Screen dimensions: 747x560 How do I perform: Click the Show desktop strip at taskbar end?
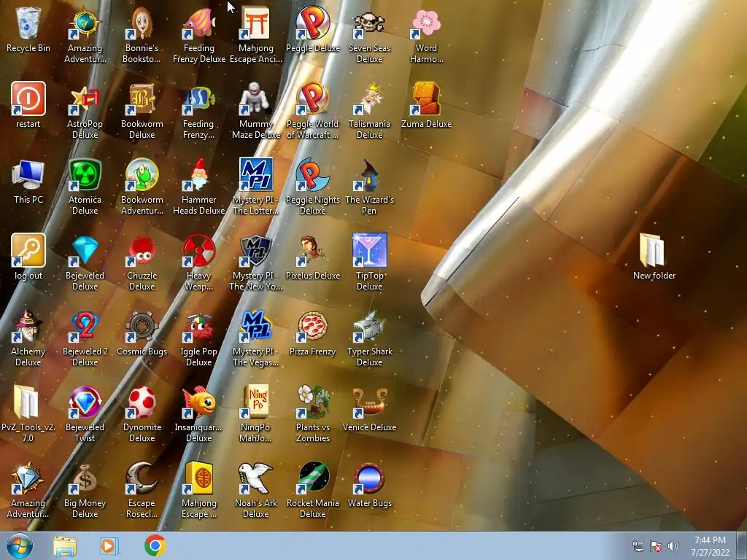tap(742, 546)
